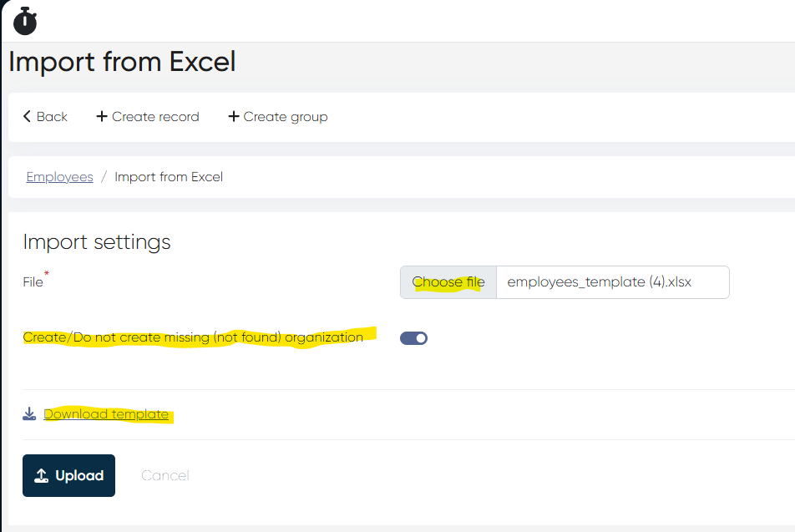Click the Import from Excel page heading

(122, 62)
